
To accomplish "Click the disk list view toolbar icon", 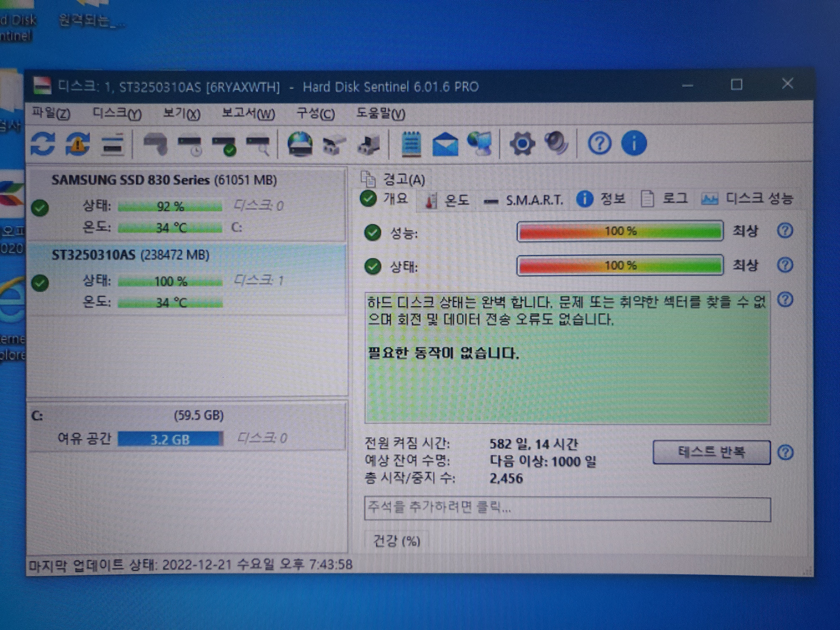I will [113, 145].
